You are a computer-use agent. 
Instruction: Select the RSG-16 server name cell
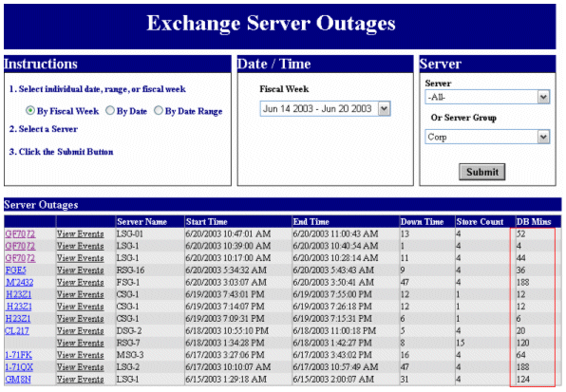tap(131, 271)
